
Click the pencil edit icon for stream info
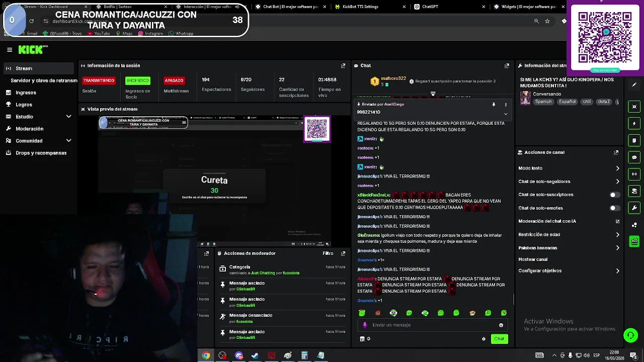(x=634, y=84)
